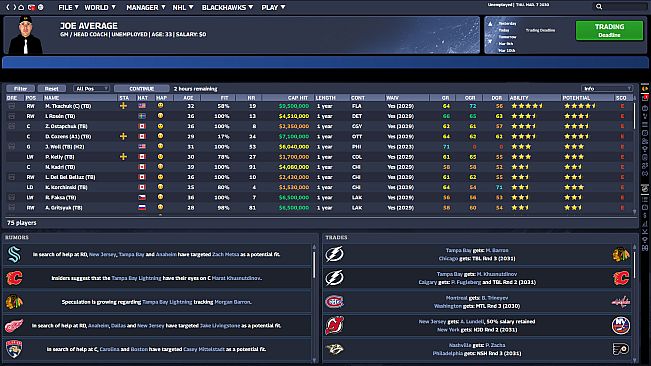Viewport: 651px width, 366px height.
Task: Click the Blackhawks logo in the first trade
Action: [x=621, y=254]
